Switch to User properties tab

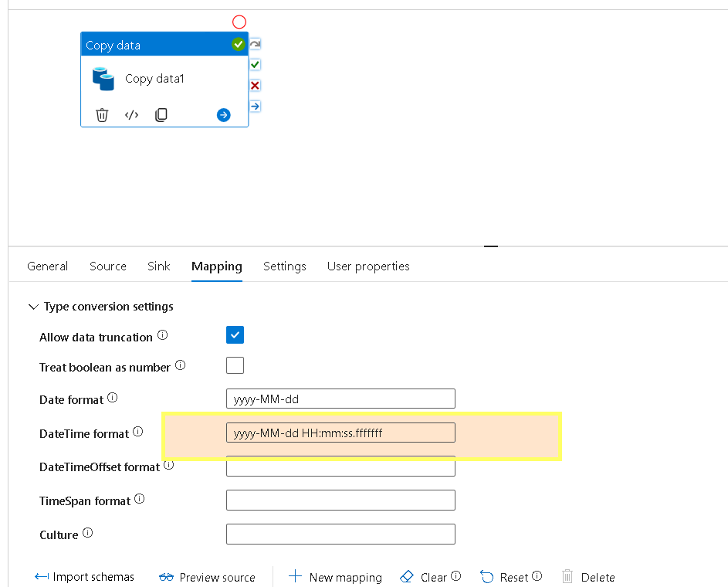pos(368,266)
